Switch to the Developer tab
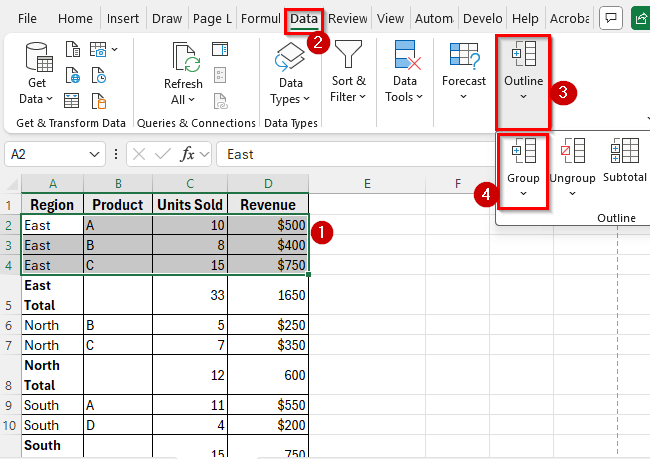Viewport: 650px width, 459px height. pyautogui.click(x=483, y=19)
